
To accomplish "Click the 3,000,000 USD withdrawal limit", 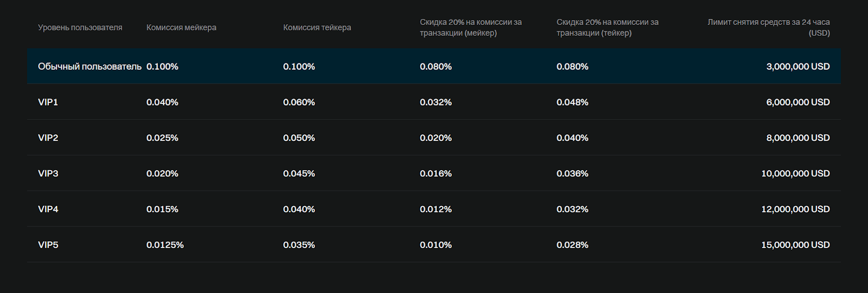I will pyautogui.click(x=797, y=67).
